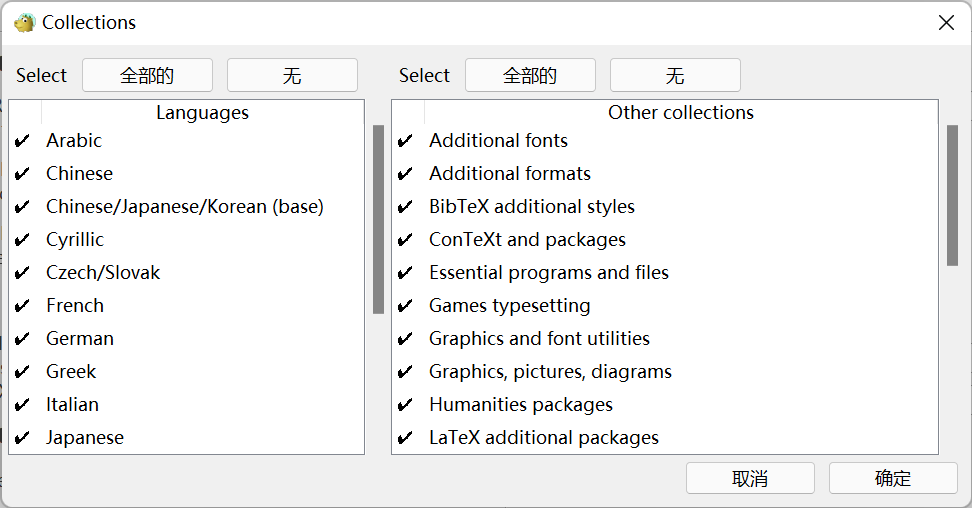Uncheck the Arabic language checkmark

[x=22, y=141]
